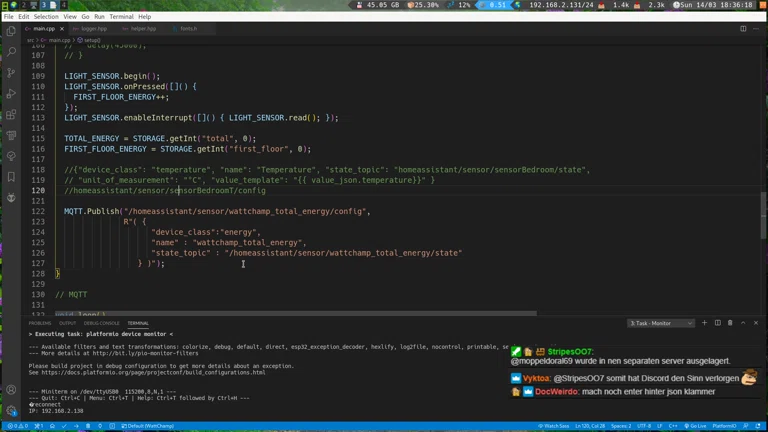This screenshot has width=768, height=432.
Task: Open the Run and Debug view
Action: click(x=11, y=94)
